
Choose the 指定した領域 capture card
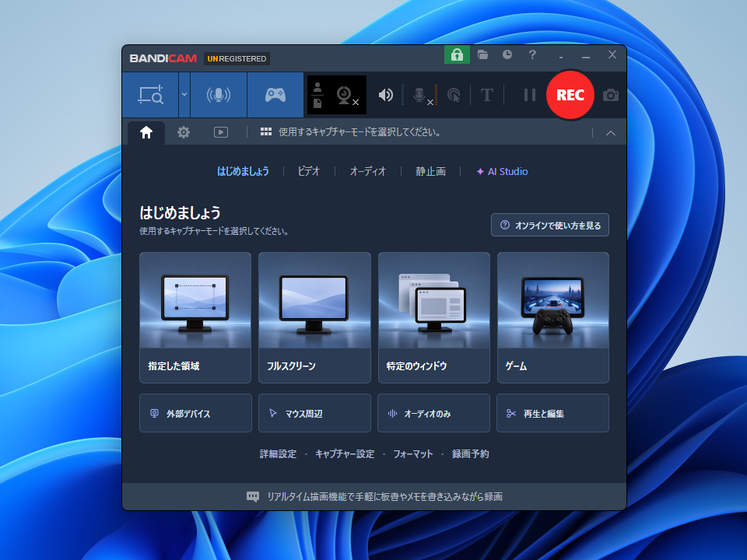click(x=195, y=317)
